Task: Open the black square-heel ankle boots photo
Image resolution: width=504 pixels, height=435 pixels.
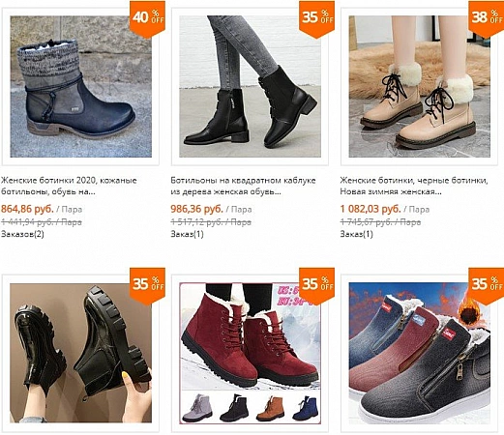Action: [x=250, y=86]
